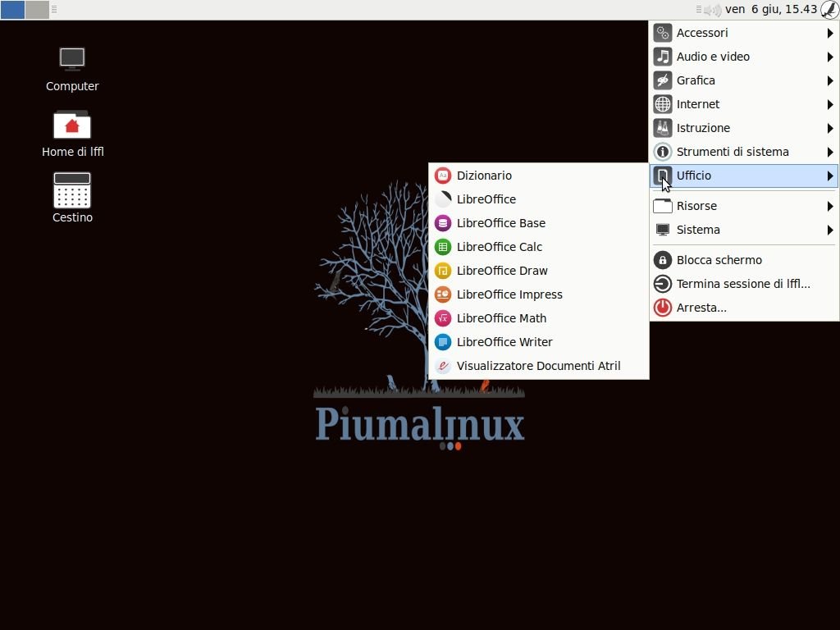The width and height of the screenshot is (840, 630).
Task: Open the Home di lffl folder
Action: click(72, 126)
